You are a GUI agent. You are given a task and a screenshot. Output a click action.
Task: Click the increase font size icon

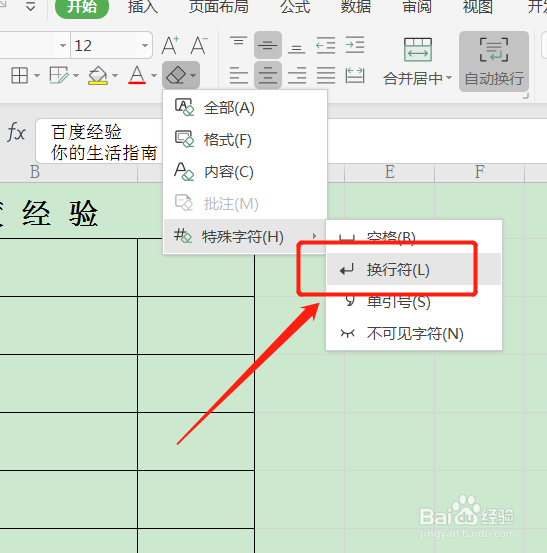170,45
